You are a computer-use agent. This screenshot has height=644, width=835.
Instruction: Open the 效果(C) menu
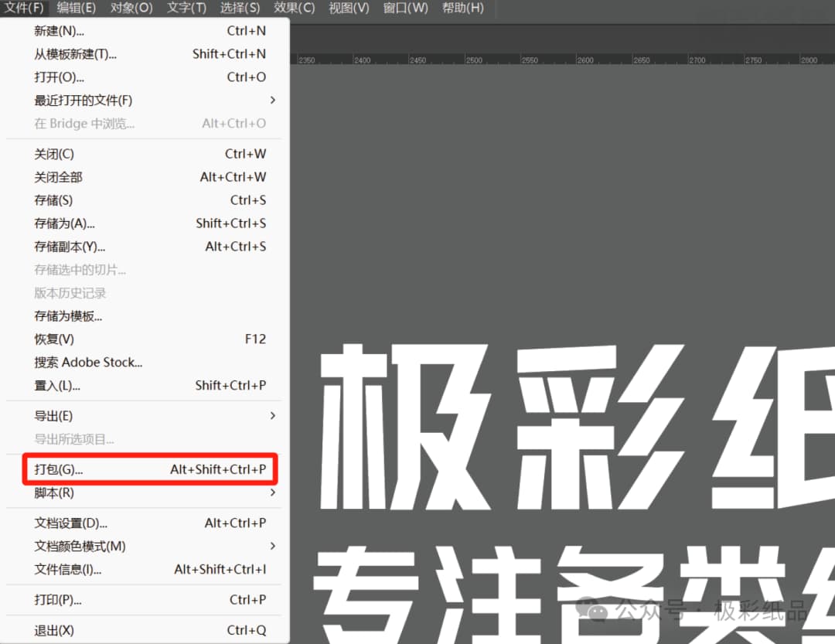coord(294,8)
